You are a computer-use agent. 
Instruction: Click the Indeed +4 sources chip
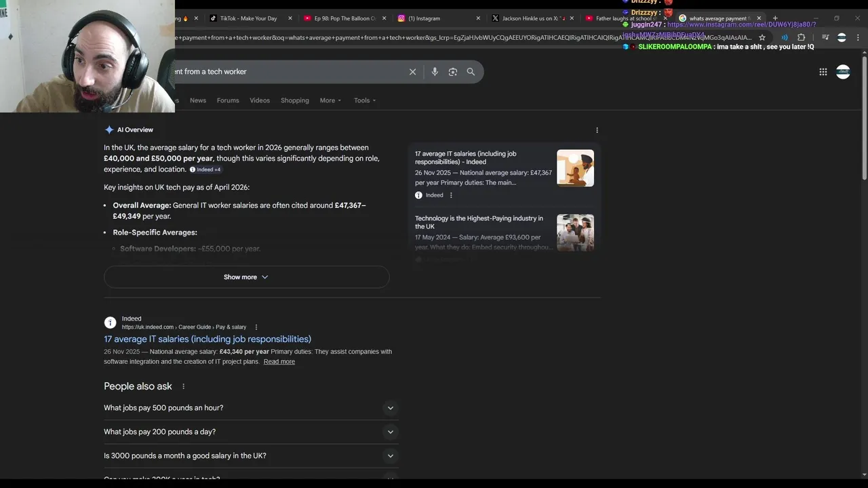click(205, 169)
